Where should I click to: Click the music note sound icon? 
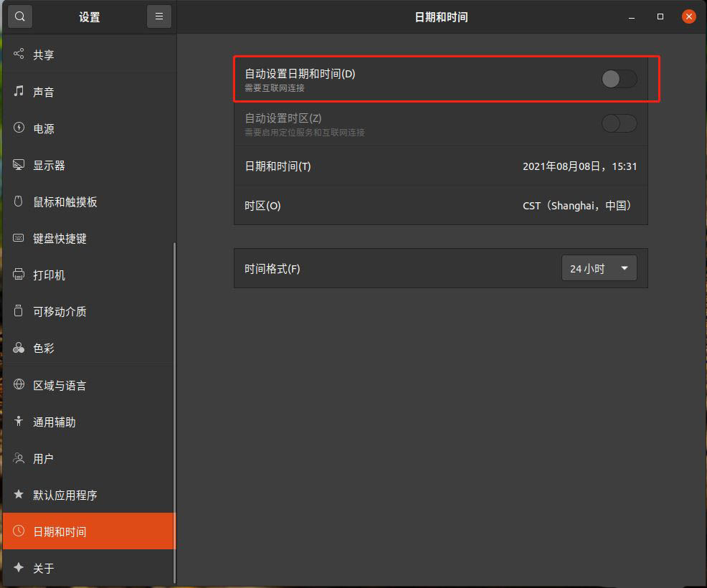pyautogui.click(x=19, y=92)
